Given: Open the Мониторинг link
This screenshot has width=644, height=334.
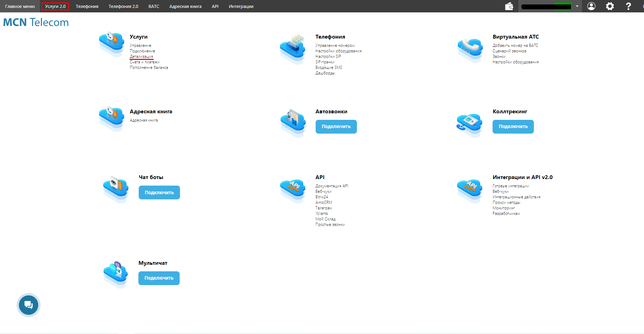Looking at the screenshot, I should [x=504, y=208].
